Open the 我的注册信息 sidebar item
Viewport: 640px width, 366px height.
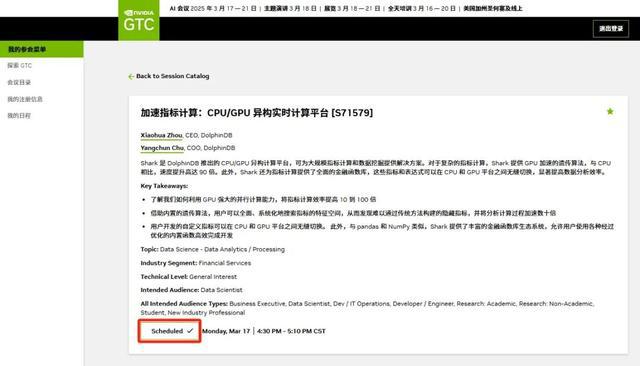point(25,99)
